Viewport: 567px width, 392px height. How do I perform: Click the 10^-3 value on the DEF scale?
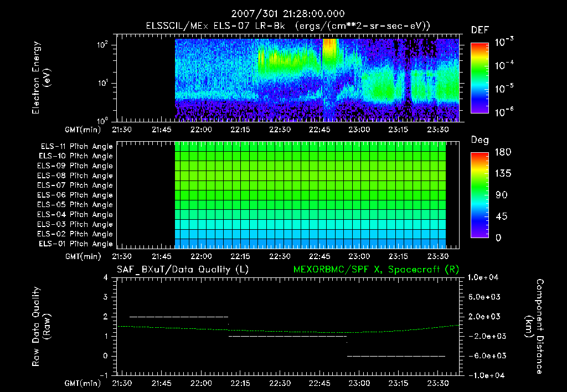click(504, 42)
